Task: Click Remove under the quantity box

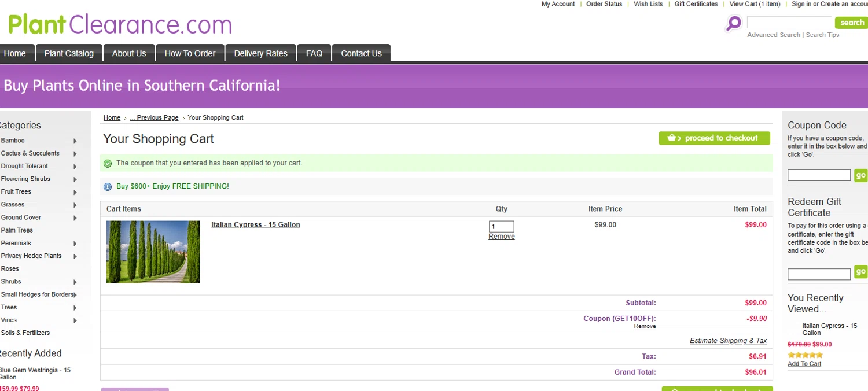Action: (501, 237)
